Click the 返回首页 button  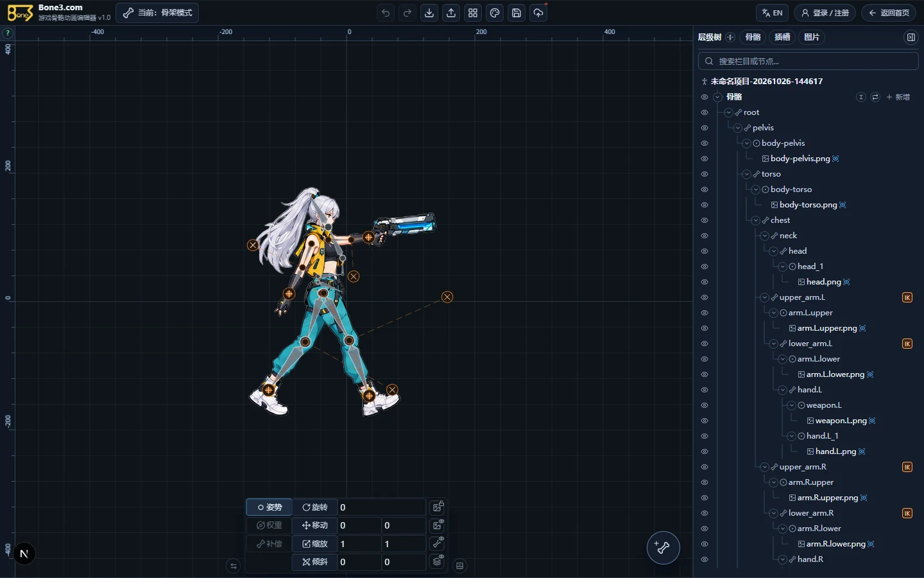(x=889, y=13)
